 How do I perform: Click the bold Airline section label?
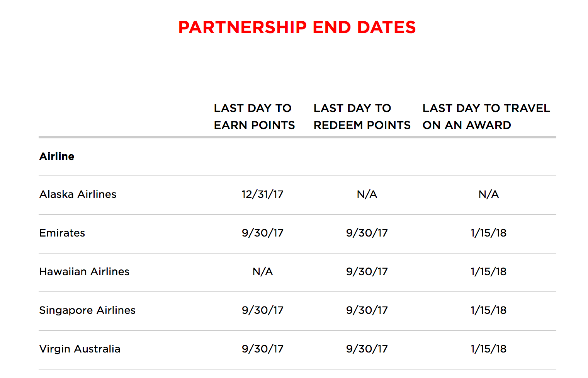[x=57, y=156]
